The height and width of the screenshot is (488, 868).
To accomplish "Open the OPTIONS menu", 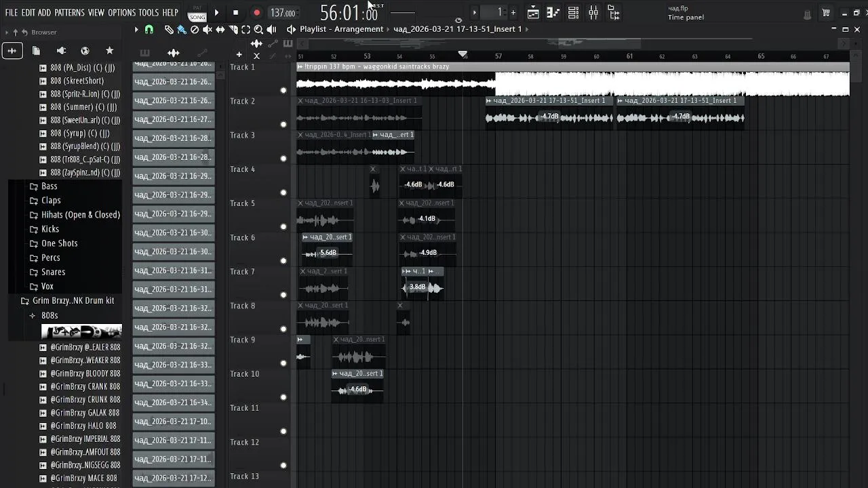I will 122,13.
